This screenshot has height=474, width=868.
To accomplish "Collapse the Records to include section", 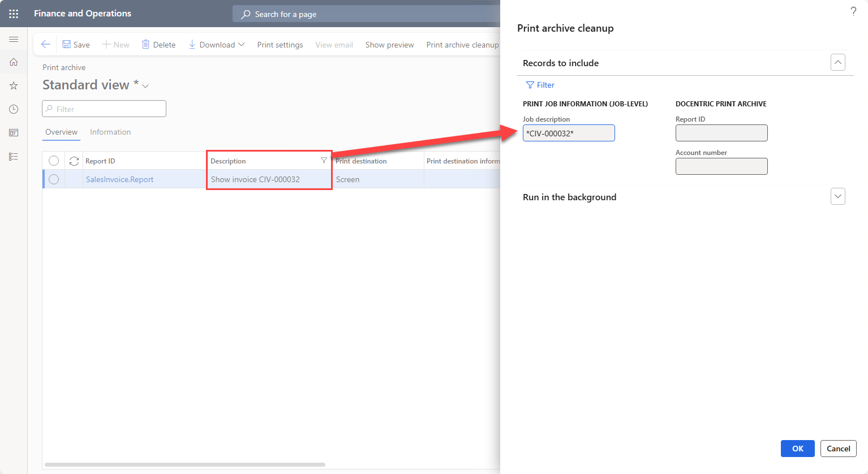I will coord(837,62).
